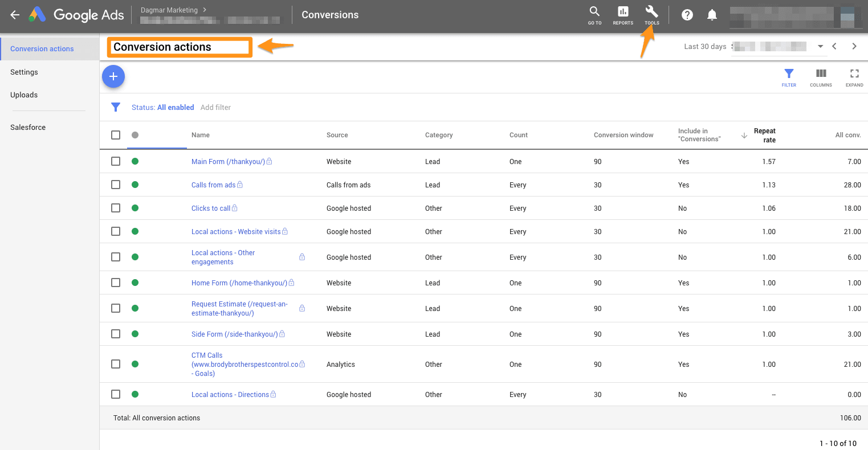Check the CTM Calls row checkbox
The image size is (868, 450).
(116, 364)
